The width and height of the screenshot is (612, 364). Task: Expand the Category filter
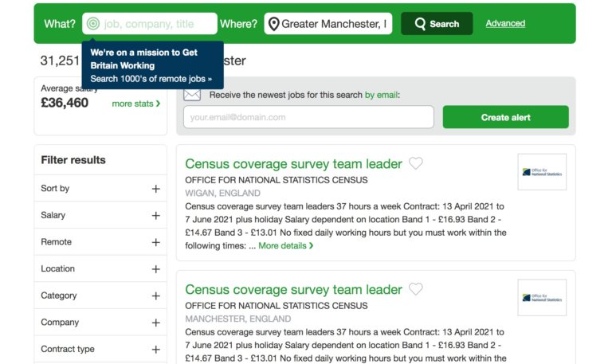100,296
